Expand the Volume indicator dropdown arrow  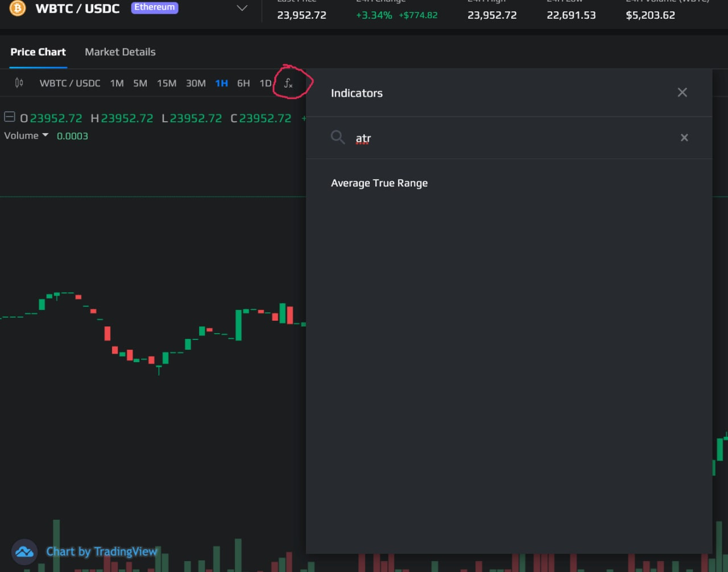[x=45, y=135]
